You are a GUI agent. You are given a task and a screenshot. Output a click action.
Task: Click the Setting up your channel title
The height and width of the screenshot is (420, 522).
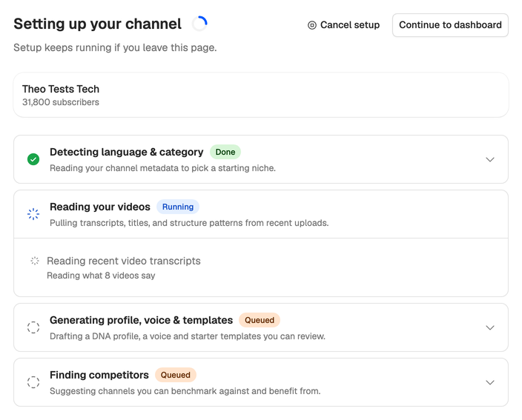pyautogui.click(x=98, y=24)
